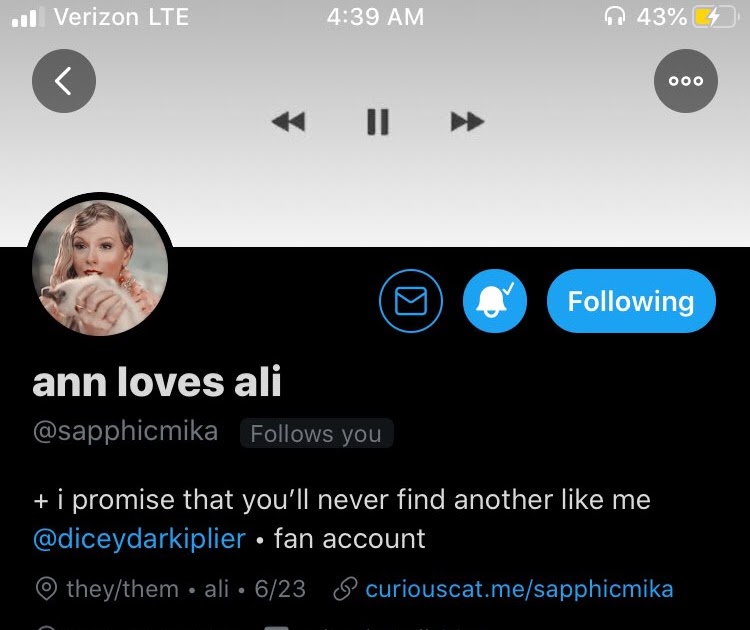The image size is (750, 630).
Task: Pause the playing media
Action: tap(377, 122)
